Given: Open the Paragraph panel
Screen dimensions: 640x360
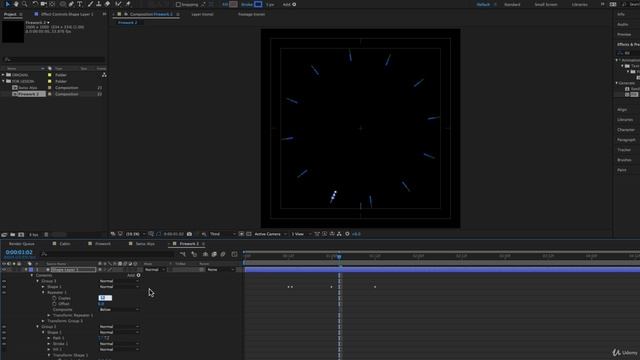Looking at the screenshot, I should pos(626,140).
